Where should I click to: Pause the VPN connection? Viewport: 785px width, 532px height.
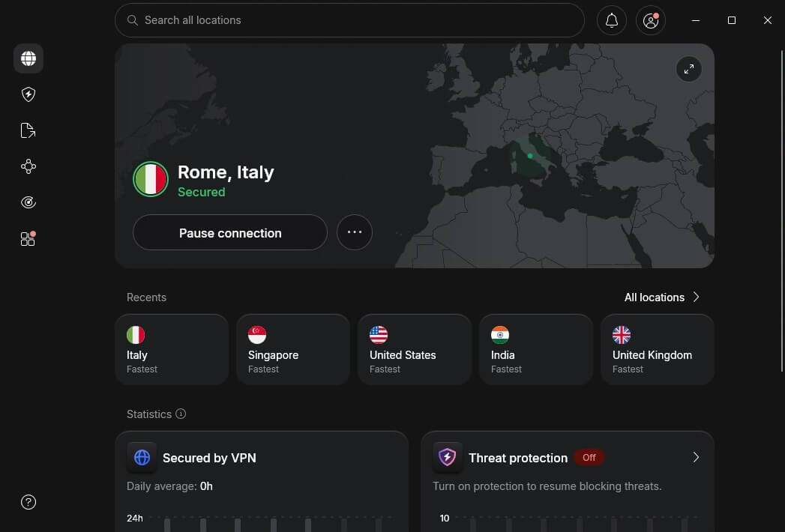point(229,233)
